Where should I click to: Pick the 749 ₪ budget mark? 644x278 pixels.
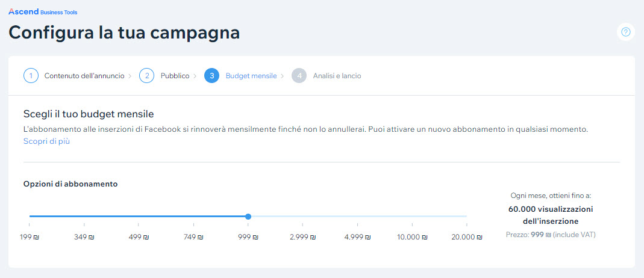pyautogui.click(x=193, y=237)
